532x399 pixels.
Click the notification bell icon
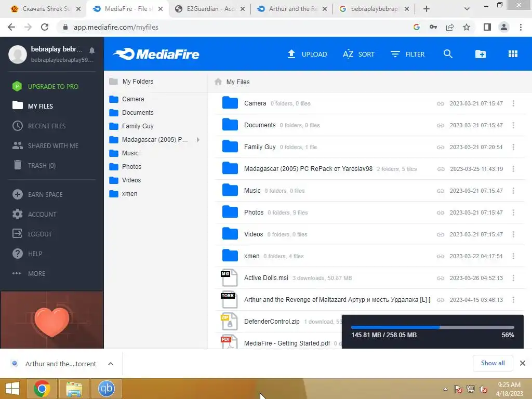point(92,50)
